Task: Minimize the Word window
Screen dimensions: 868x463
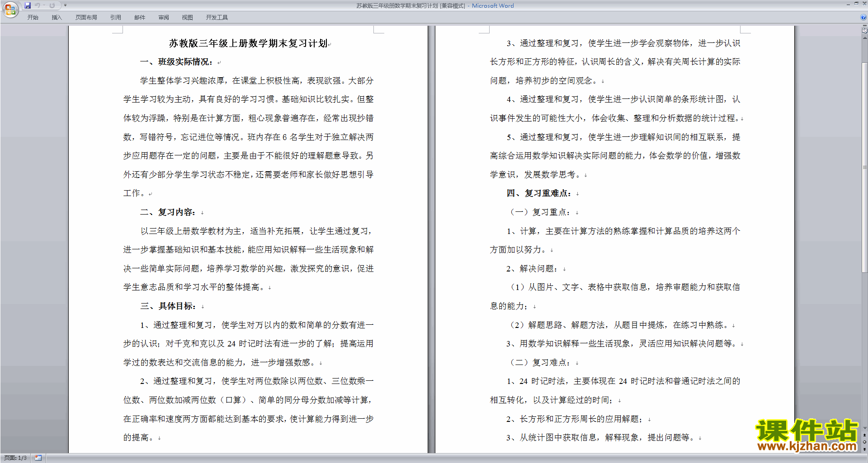Action: 849,4
